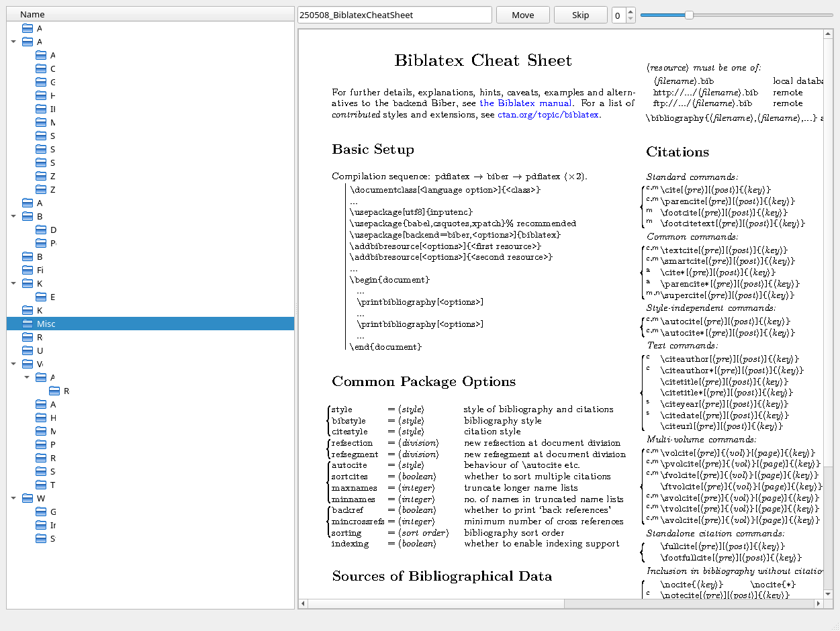Click the folder icon beside Fi
Viewport: 840px width, 631px height.
pos(28,270)
